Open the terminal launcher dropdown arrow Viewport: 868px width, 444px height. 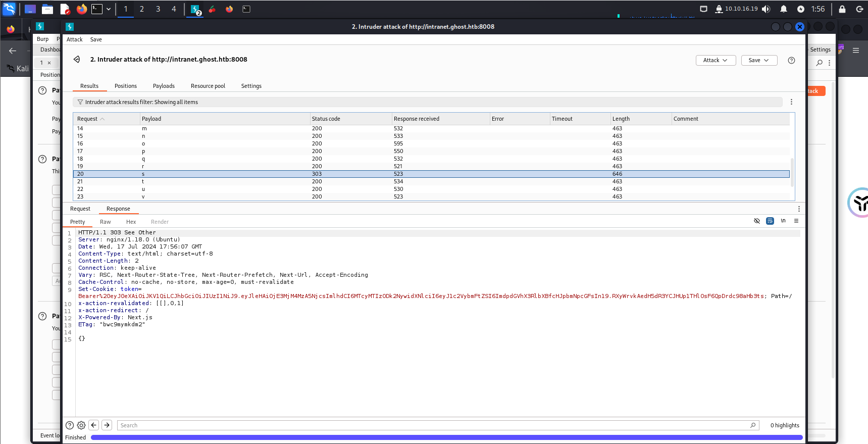pyautogui.click(x=109, y=9)
